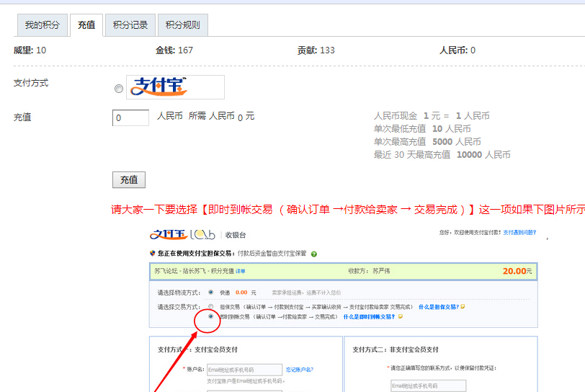The width and height of the screenshot is (585, 392).
Task: Select the 快递 shipping radio button
Action: click(210, 293)
